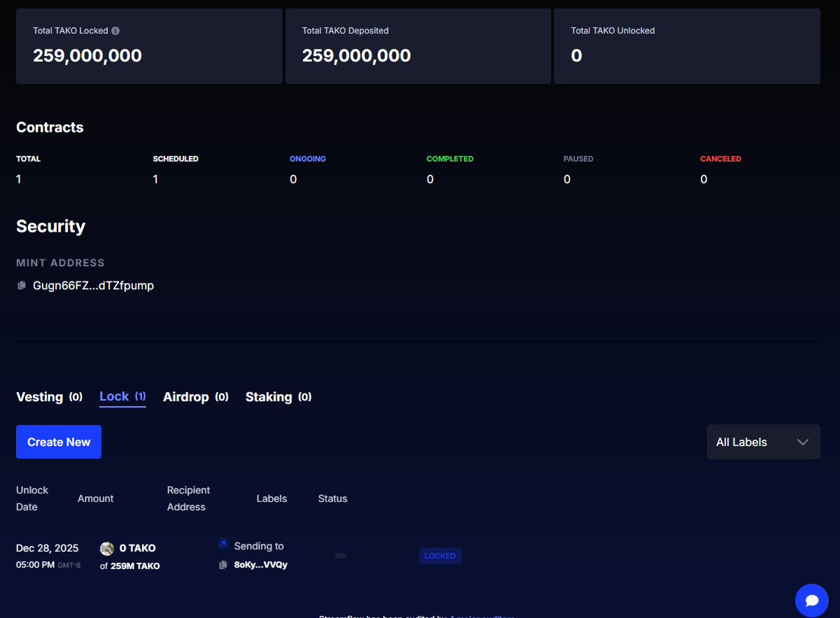The image size is (840, 618).
Task: Expand the All Labels chevron
Action: point(803,442)
